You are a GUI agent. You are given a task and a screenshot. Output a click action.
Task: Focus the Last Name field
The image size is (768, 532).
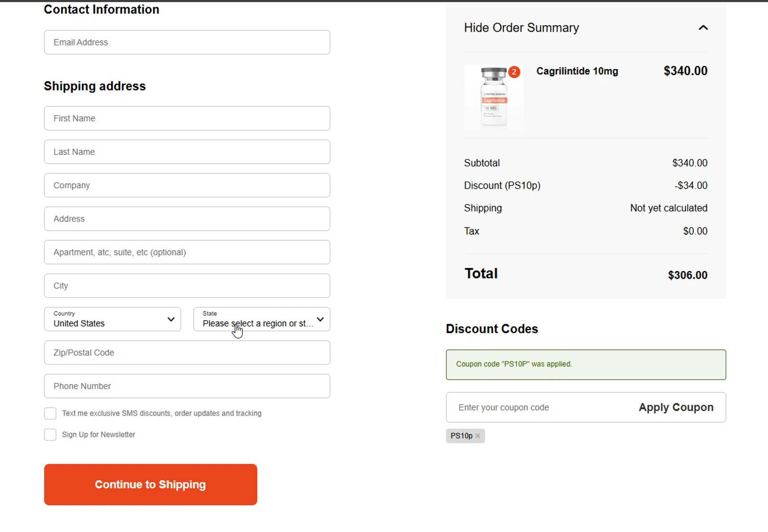[x=187, y=152]
